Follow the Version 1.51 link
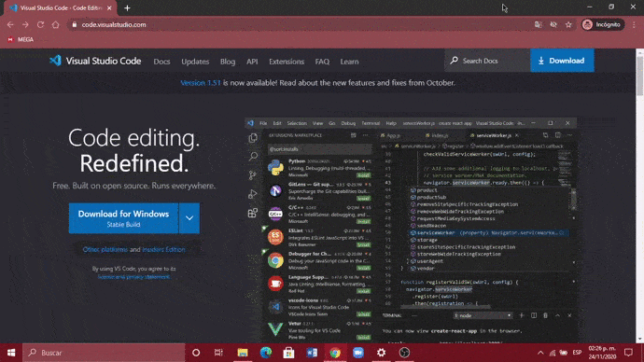Viewport: 644px width, 362px height. coord(201,83)
